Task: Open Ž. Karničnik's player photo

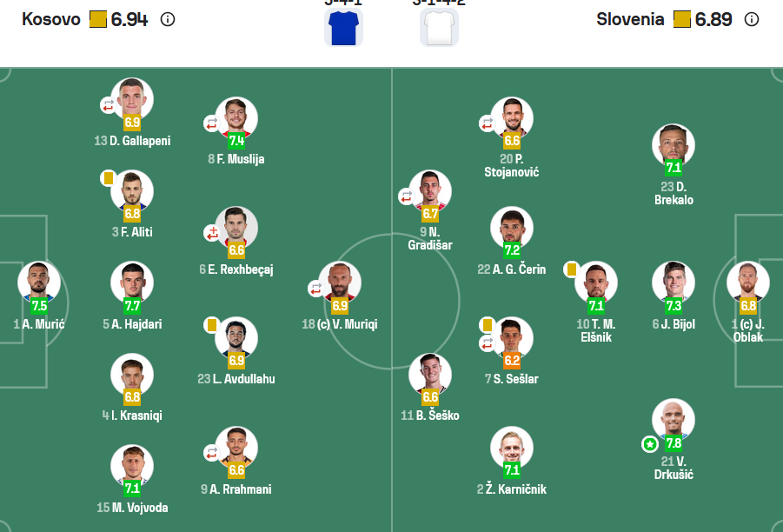Action: (x=512, y=448)
